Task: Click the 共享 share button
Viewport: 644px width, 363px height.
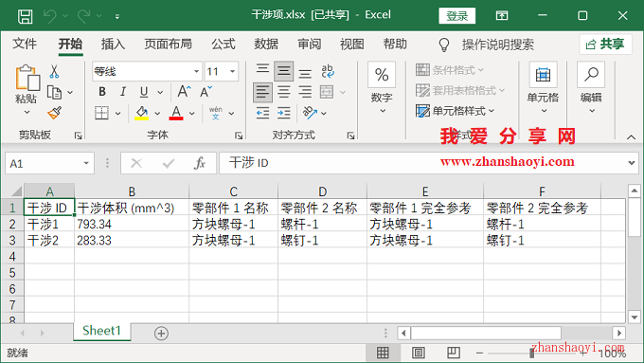Action: (x=605, y=44)
